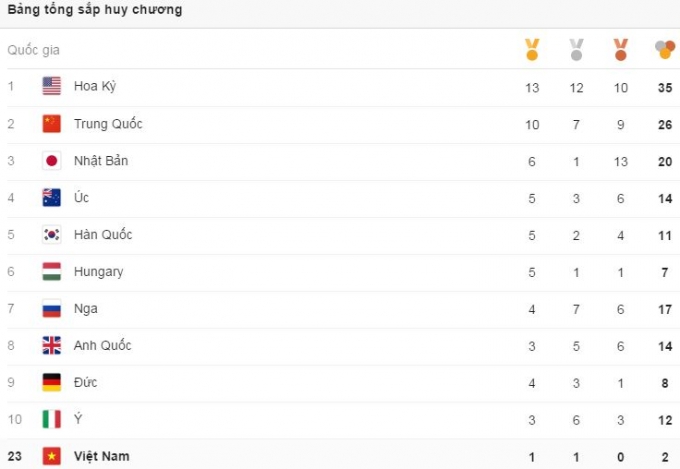Click the bronze medal column icon
Viewport: 680px width, 469px height.
tap(620, 49)
